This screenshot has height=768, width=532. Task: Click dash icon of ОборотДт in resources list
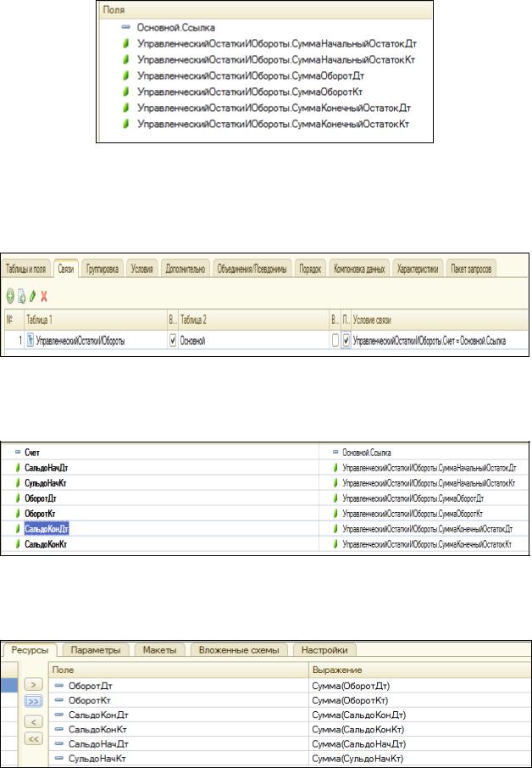(x=59, y=686)
